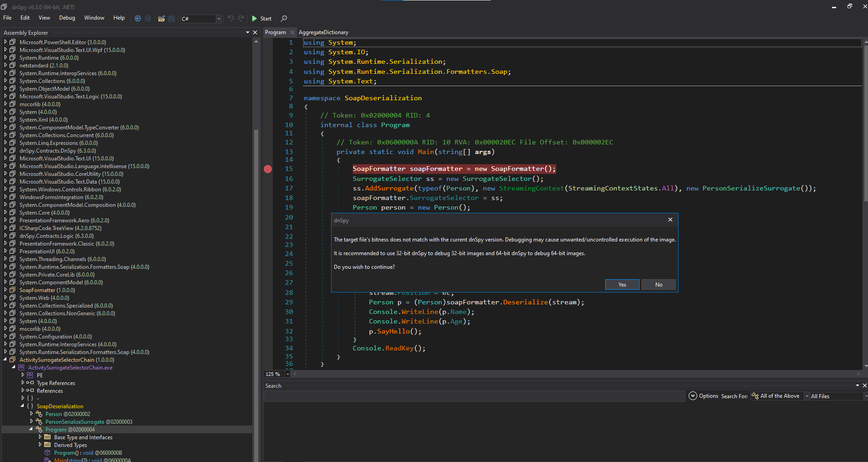Click the Open file folder icon
Image resolution: width=868 pixels, height=462 pixels.
(x=161, y=19)
